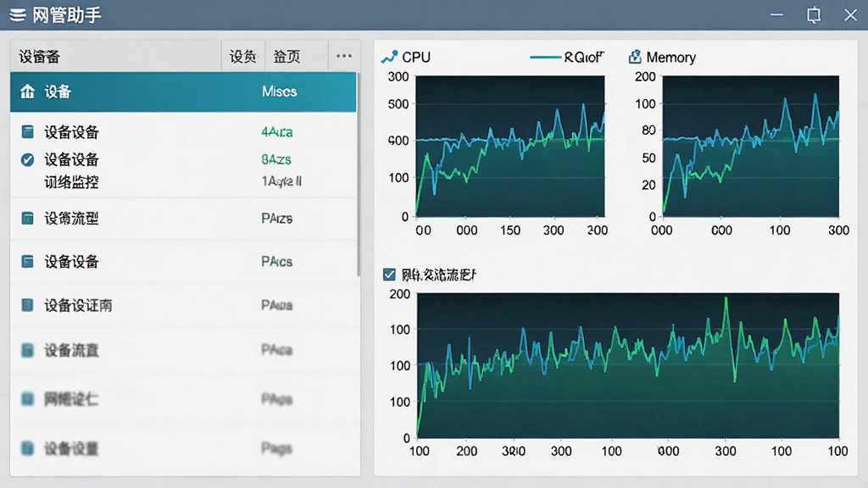This screenshot has height=488, width=868.
Task: Minimize the 网管助手 window
Action: 776,15
